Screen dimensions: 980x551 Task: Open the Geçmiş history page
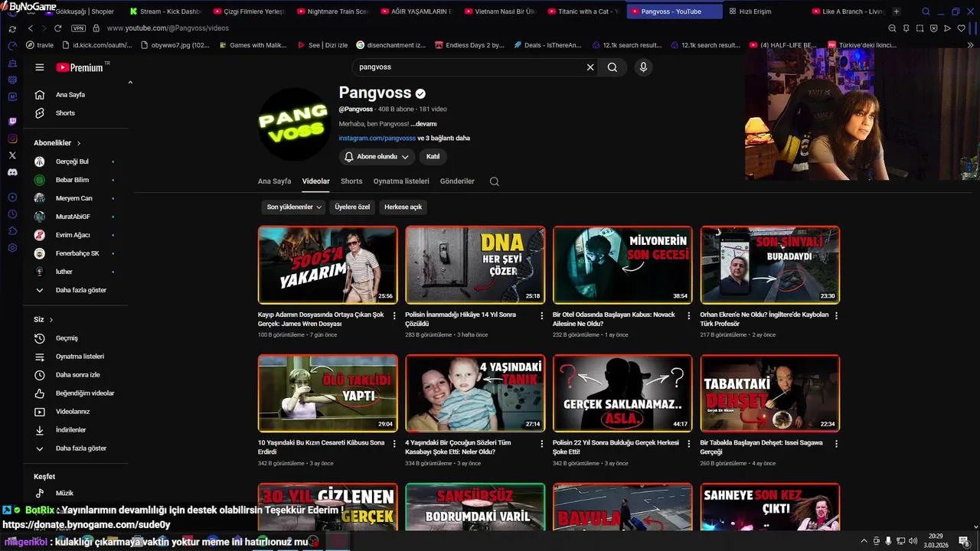67,338
